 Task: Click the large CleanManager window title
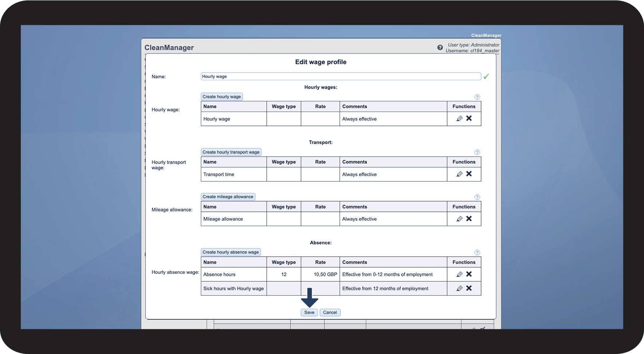coord(169,48)
